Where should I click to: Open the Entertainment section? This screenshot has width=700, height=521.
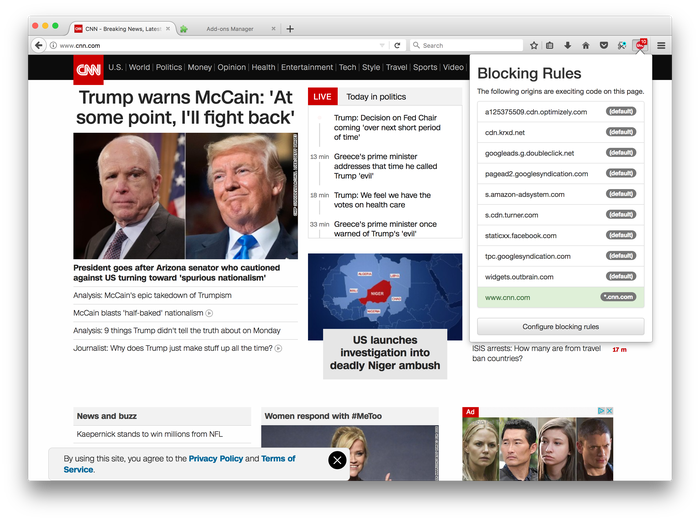pos(307,67)
